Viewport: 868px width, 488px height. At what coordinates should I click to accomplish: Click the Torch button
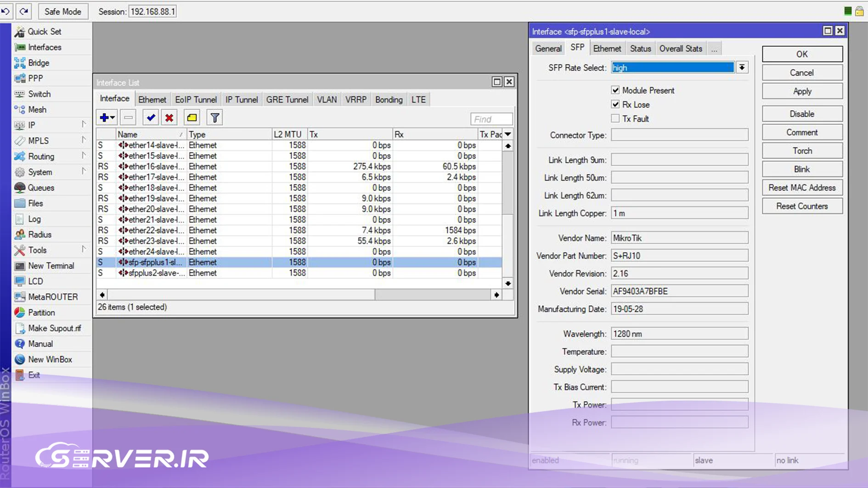click(802, 151)
